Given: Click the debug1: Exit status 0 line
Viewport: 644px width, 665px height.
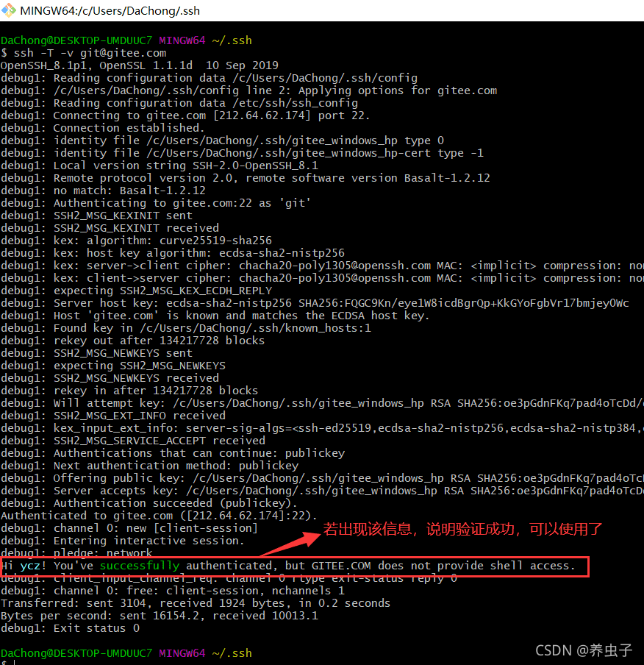Looking at the screenshot, I should [70, 628].
